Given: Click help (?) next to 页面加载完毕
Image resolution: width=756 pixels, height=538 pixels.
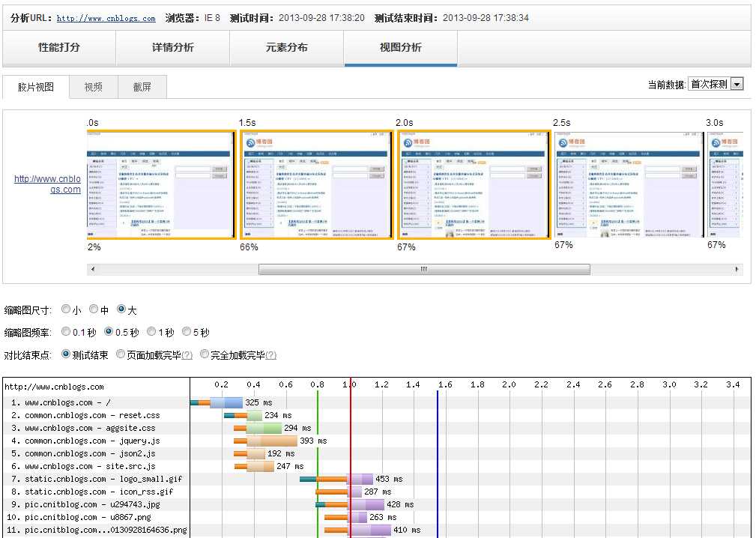Looking at the screenshot, I should pos(187,356).
